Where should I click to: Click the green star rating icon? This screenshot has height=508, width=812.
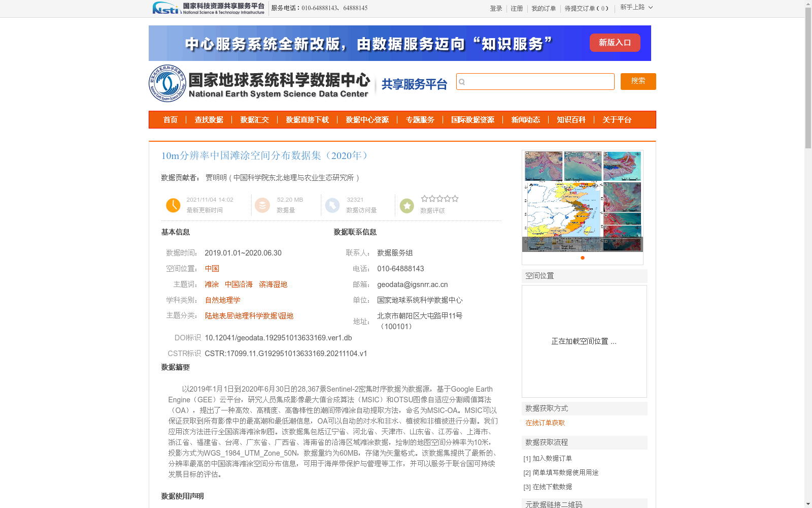407,206
